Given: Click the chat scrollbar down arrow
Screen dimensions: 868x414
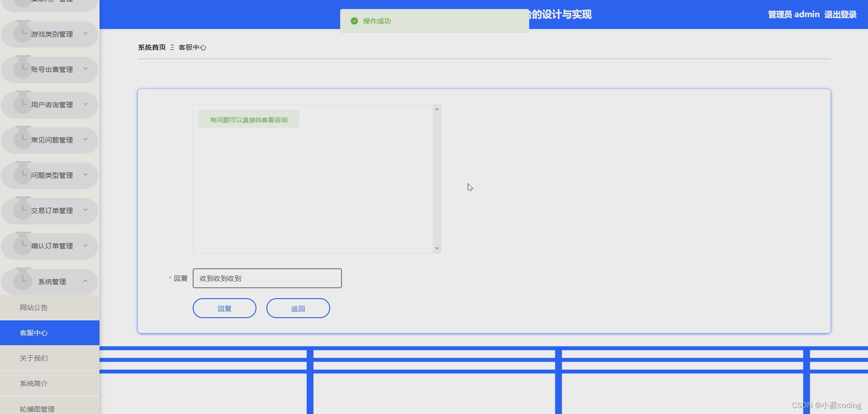Looking at the screenshot, I should pos(437,248).
